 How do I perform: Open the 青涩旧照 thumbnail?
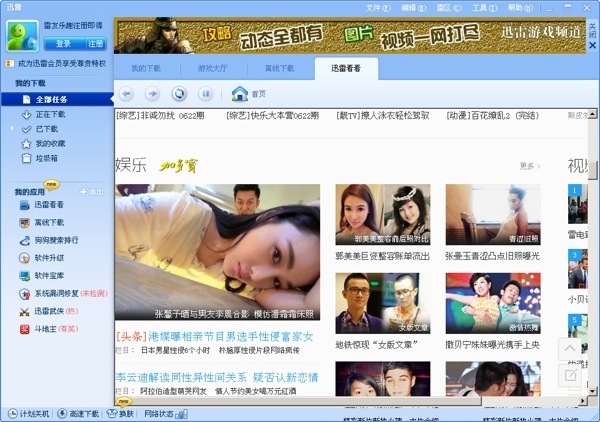(493, 215)
